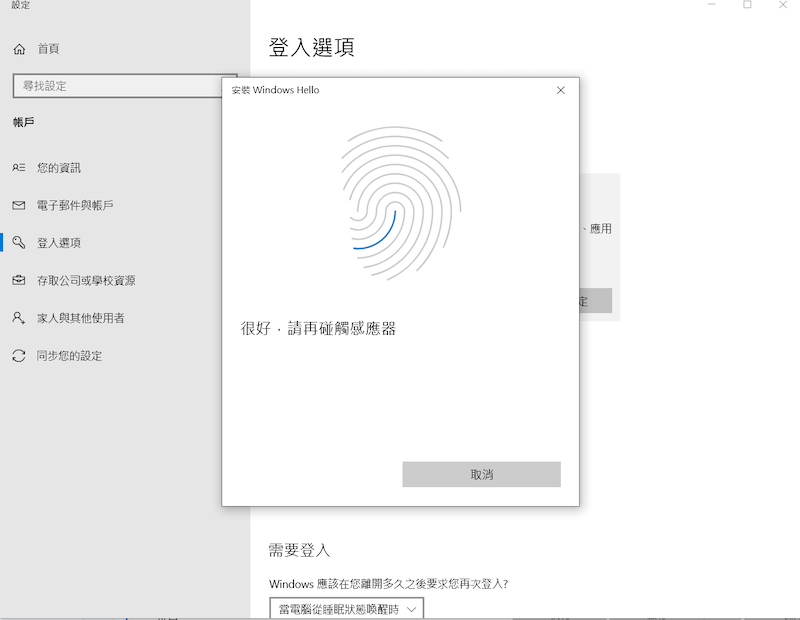Click the Windows 應該在您離開多久 question text
Screen dimensions: 800x620
pyautogui.click(x=388, y=584)
